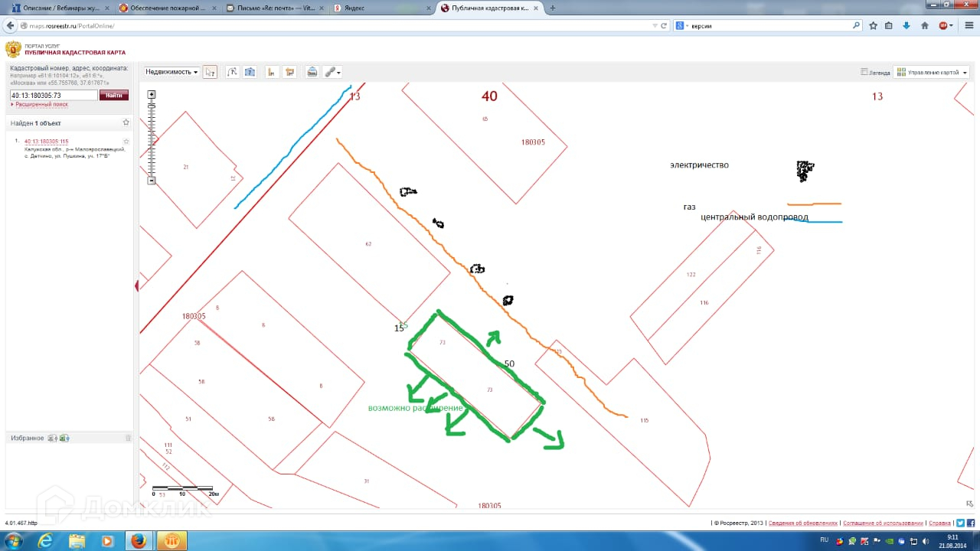The image size is (980, 551).
Task: Zoom out with the map minus button
Action: (x=152, y=181)
